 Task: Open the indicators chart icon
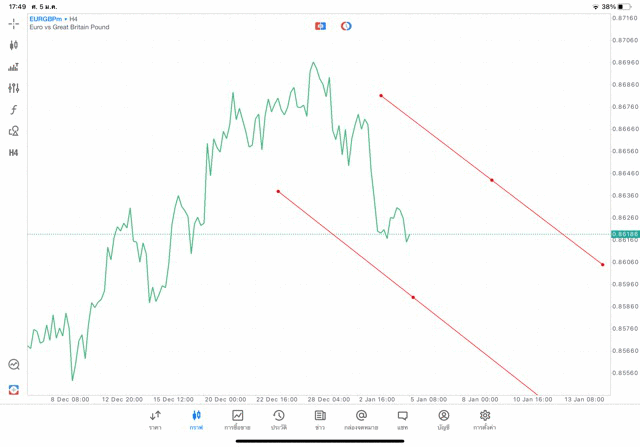[x=14, y=67]
